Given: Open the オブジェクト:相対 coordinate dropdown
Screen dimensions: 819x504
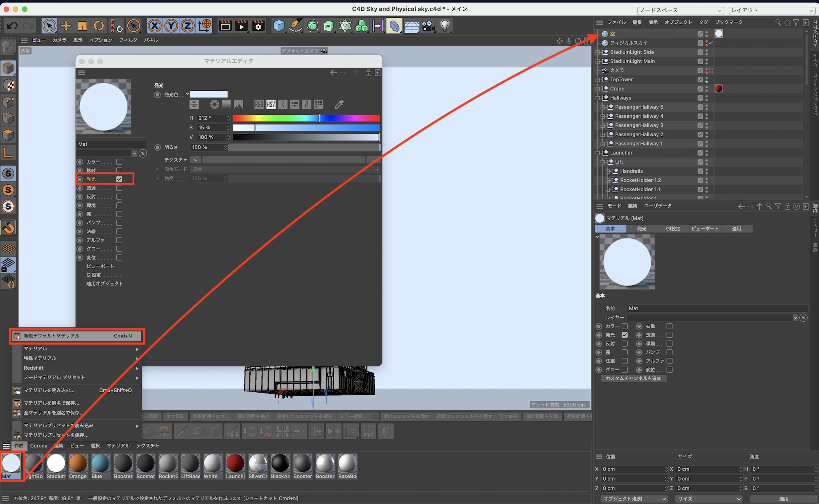Looking at the screenshot, I should pyautogui.click(x=634, y=499).
